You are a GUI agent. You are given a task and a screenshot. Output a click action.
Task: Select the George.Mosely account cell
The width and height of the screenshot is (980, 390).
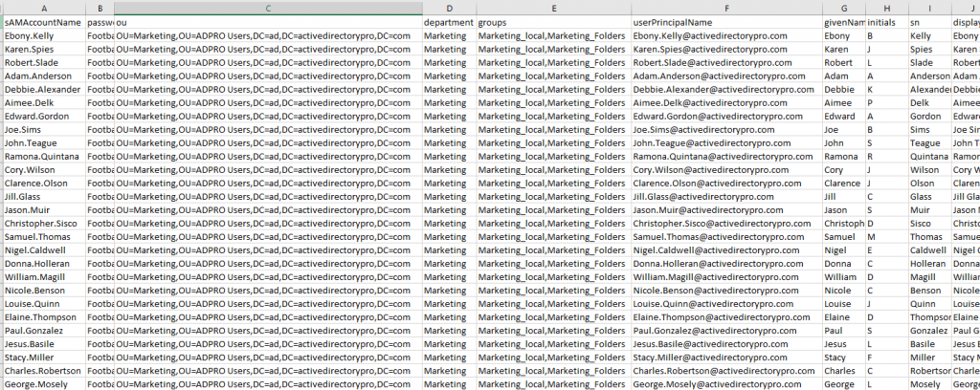[44, 384]
